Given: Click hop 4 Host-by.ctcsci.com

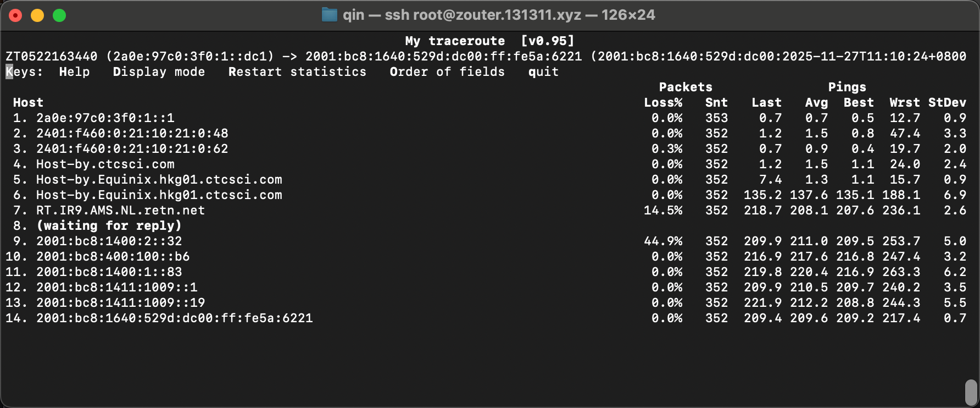Looking at the screenshot, I should [105, 164].
